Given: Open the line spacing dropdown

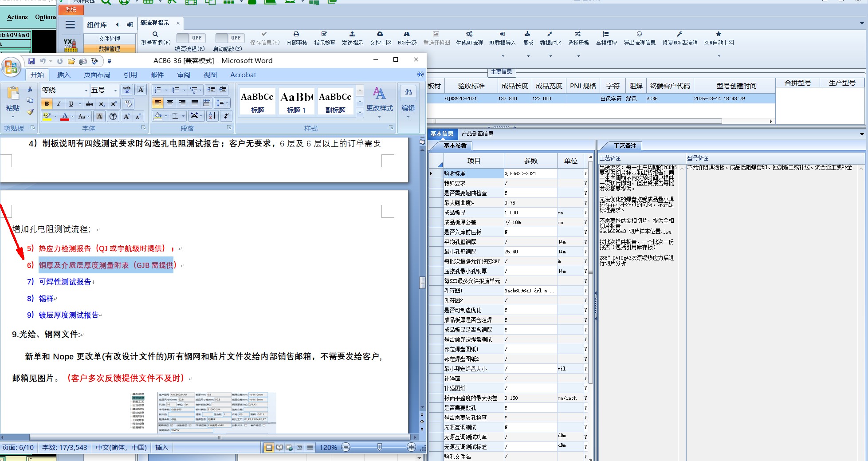Looking at the screenshot, I should [x=221, y=103].
